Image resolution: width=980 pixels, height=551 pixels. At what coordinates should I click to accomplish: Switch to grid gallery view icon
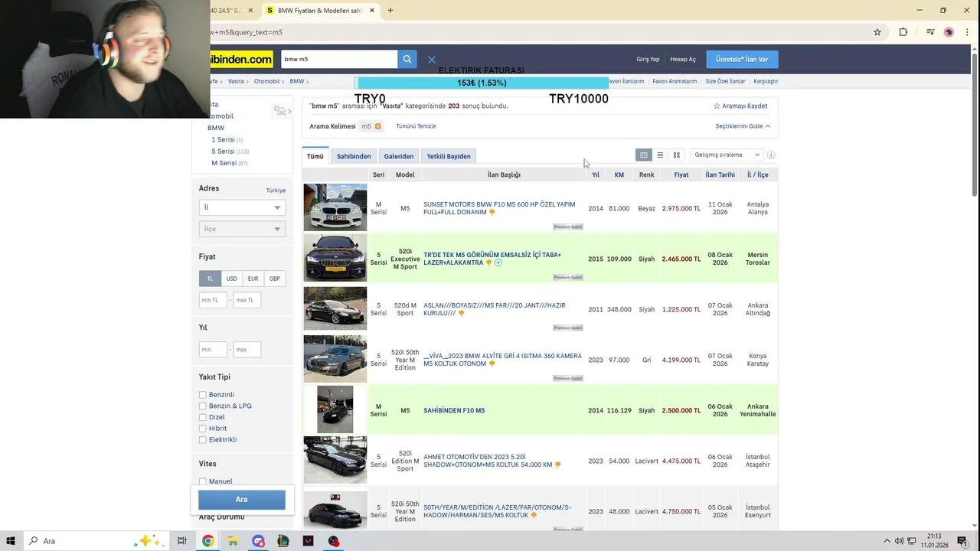click(677, 155)
